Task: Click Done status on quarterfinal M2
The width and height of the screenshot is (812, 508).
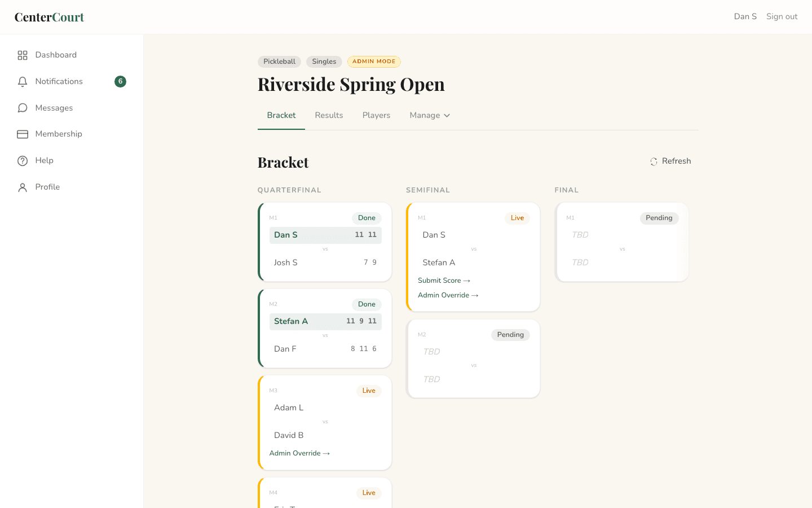Action: (x=367, y=304)
